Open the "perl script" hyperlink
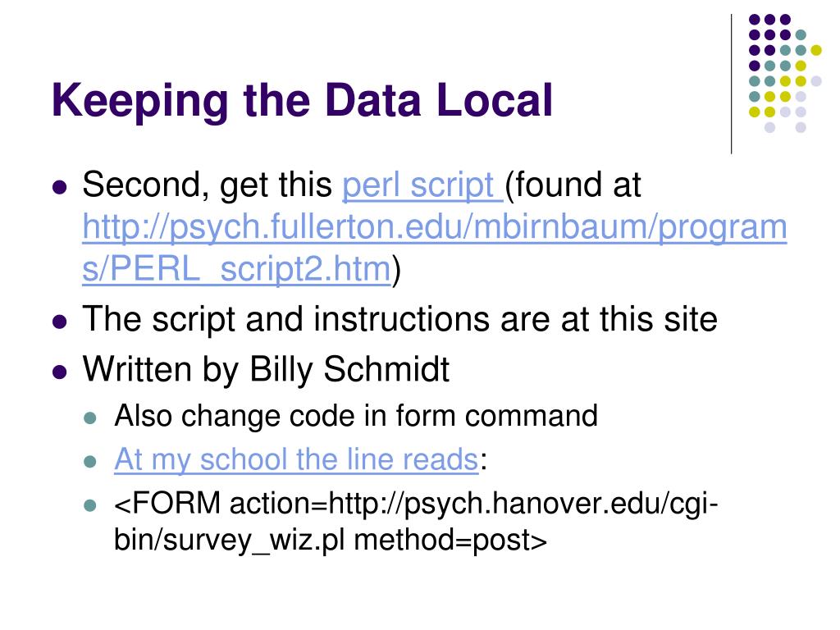This screenshot has width=840, height=630. [422, 187]
